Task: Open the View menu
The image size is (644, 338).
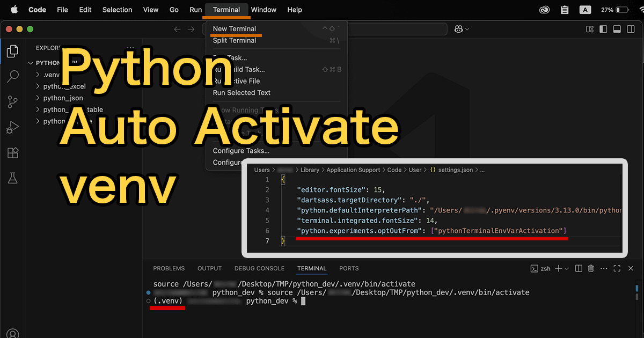Action: tap(151, 10)
